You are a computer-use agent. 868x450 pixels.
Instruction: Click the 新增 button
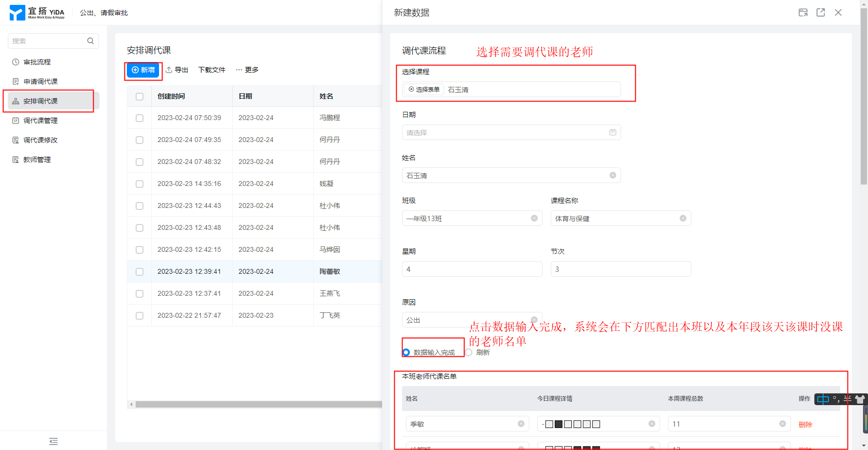(143, 70)
